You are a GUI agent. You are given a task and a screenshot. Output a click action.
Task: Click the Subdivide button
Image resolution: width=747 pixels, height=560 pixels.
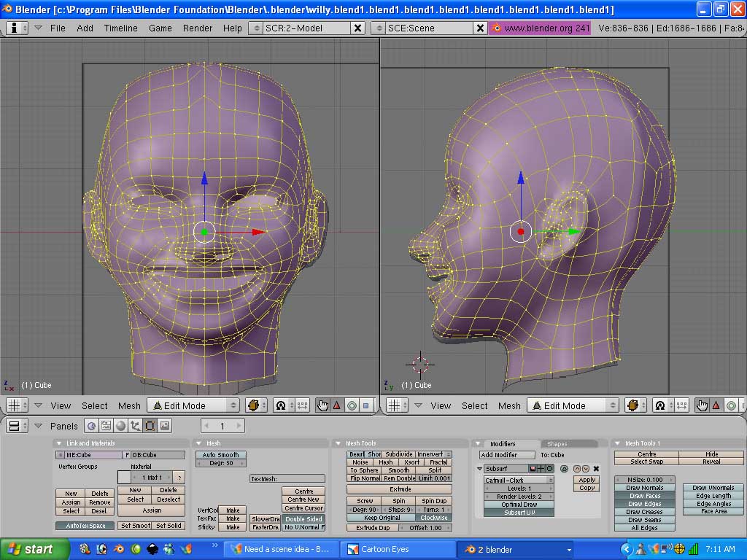click(x=399, y=454)
